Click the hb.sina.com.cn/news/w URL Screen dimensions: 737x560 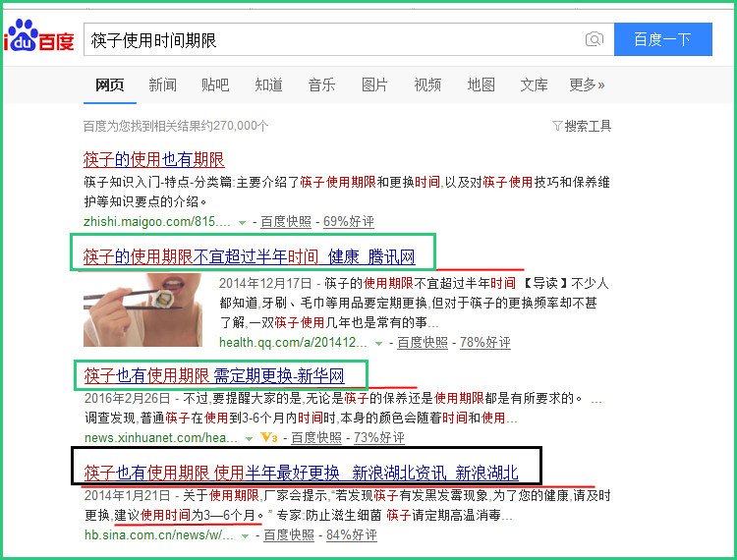click(159, 535)
